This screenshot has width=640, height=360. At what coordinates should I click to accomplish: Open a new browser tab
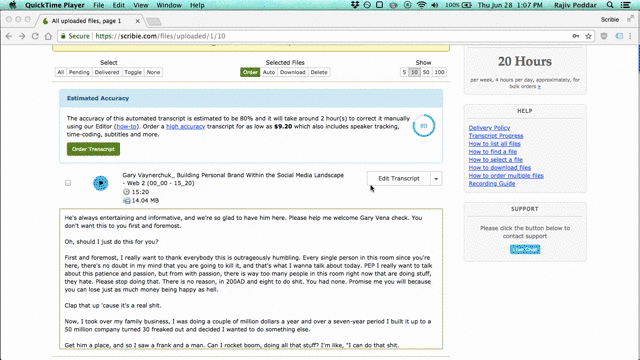tap(153, 21)
